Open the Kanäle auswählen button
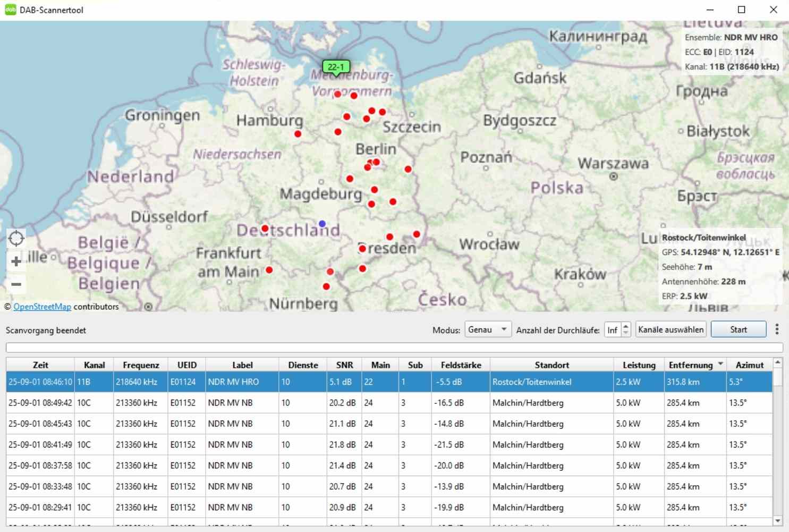Screen dimensions: 789x532 [671, 330]
